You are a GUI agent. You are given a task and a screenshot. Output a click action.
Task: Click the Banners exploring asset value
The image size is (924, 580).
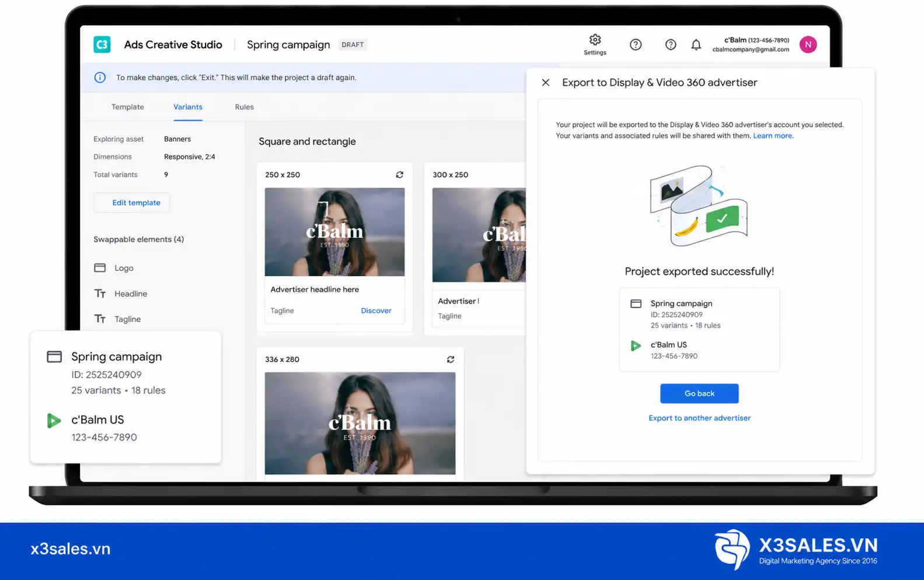pos(177,139)
